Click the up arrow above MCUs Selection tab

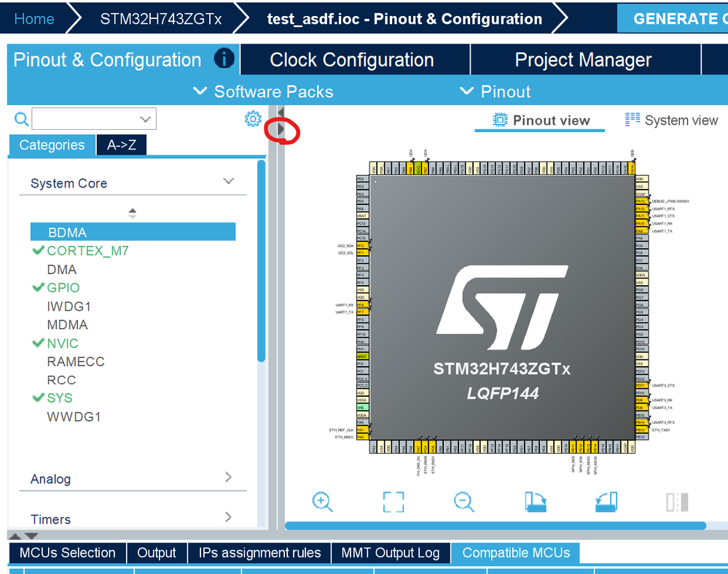pyautogui.click(x=15, y=536)
